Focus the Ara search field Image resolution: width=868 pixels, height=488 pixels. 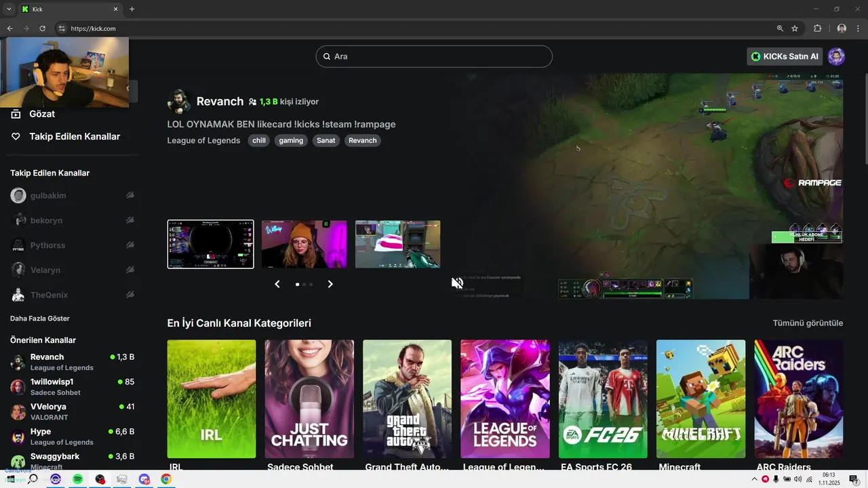[x=434, y=56]
